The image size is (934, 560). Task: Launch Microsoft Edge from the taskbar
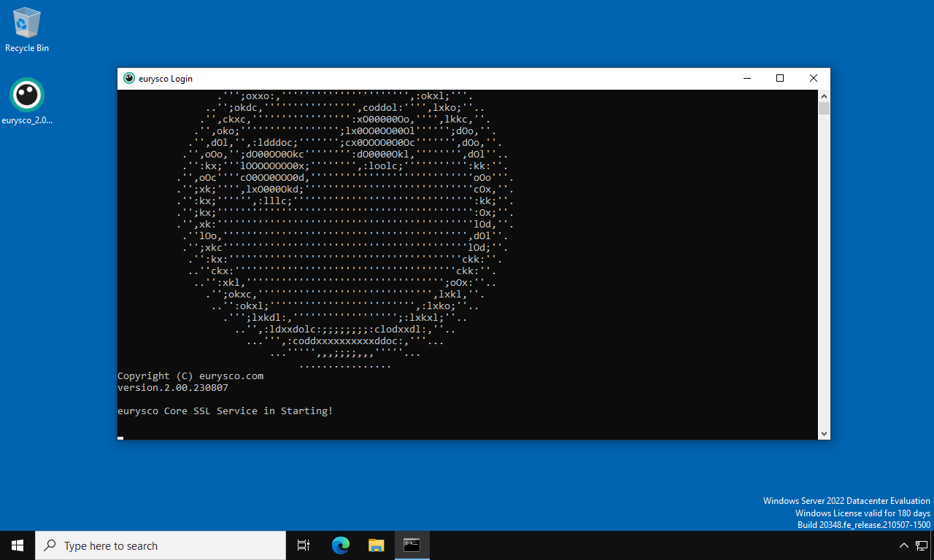point(341,545)
